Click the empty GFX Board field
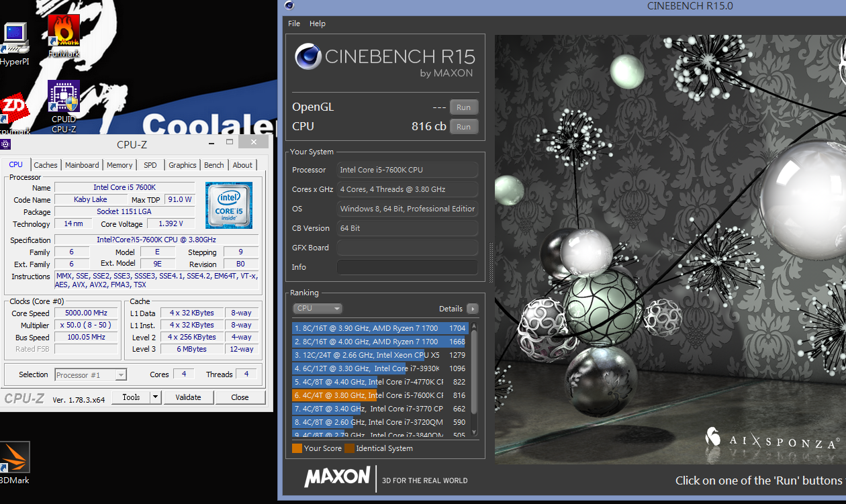The height and width of the screenshot is (504, 846). pyautogui.click(x=408, y=248)
